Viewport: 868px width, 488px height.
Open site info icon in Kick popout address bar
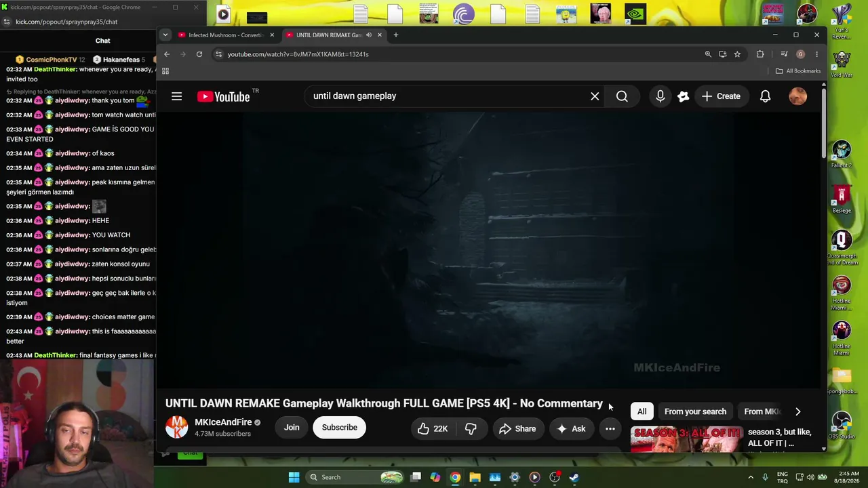click(x=7, y=22)
